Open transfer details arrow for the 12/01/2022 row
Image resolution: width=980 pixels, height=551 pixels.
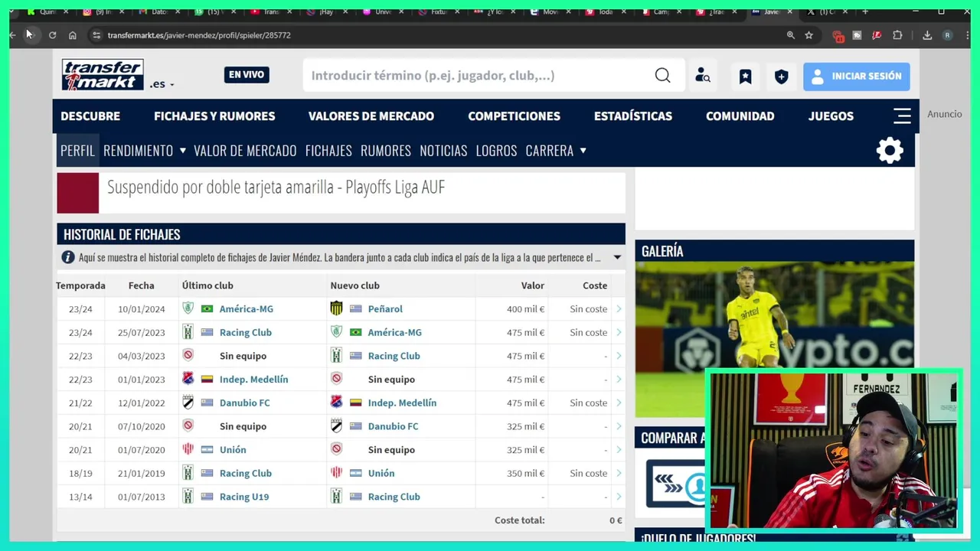click(619, 403)
